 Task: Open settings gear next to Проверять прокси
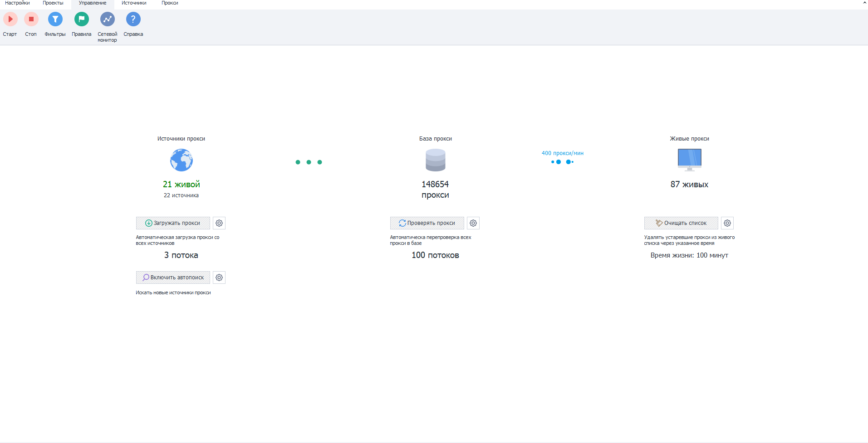pyautogui.click(x=473, y=223)
